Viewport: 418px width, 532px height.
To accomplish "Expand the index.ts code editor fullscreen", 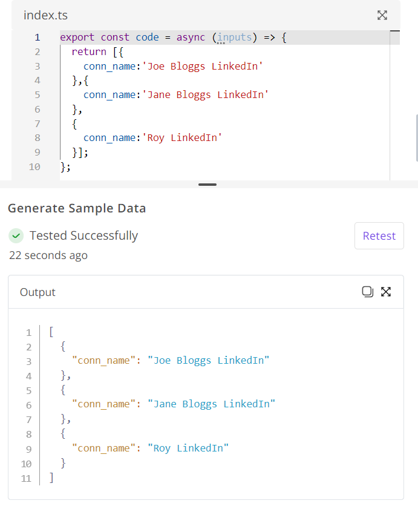I will [x=382, y=15].
